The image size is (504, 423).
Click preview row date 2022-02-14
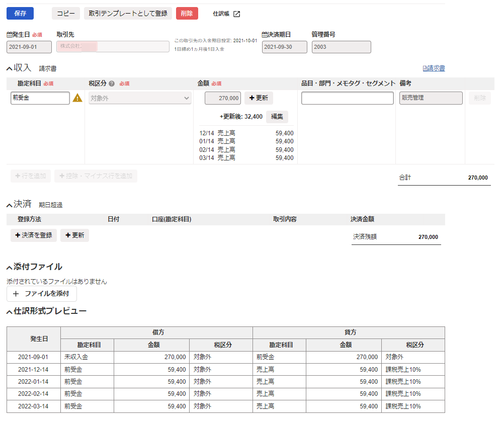coord(33,394)
